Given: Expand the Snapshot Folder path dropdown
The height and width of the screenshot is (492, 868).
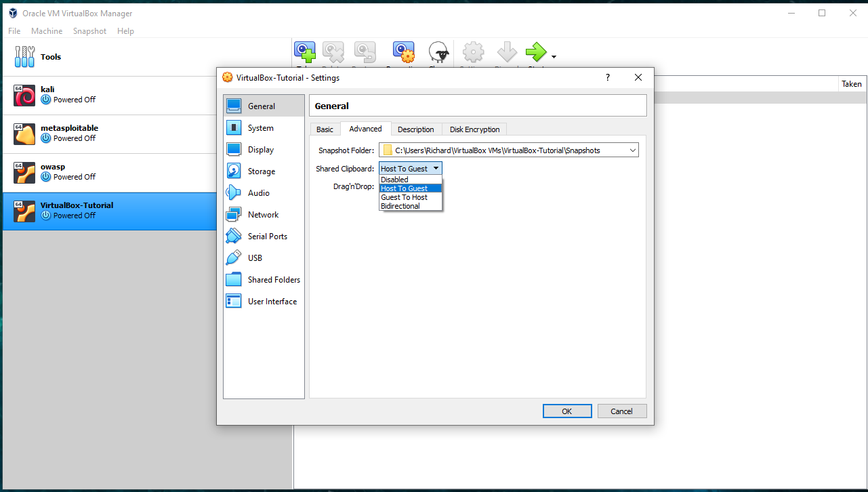Looking at the screenshot, I should pyautogui.click(x=632, y=150).
